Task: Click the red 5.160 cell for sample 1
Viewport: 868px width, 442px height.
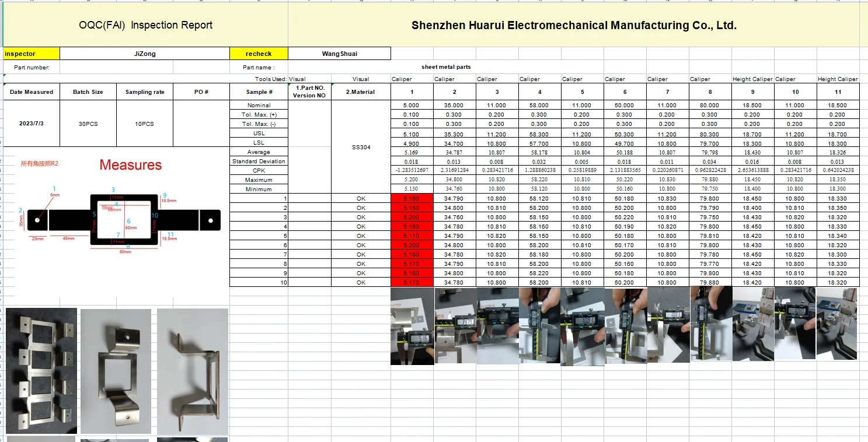Action: pyautogui.click(x=412, y=199)
